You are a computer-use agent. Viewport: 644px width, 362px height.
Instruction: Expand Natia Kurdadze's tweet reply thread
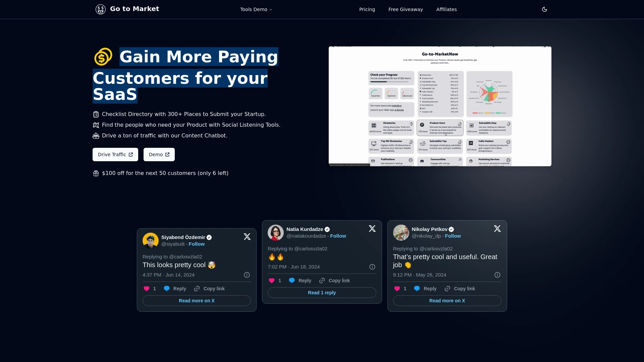click(x=322, y=293)
